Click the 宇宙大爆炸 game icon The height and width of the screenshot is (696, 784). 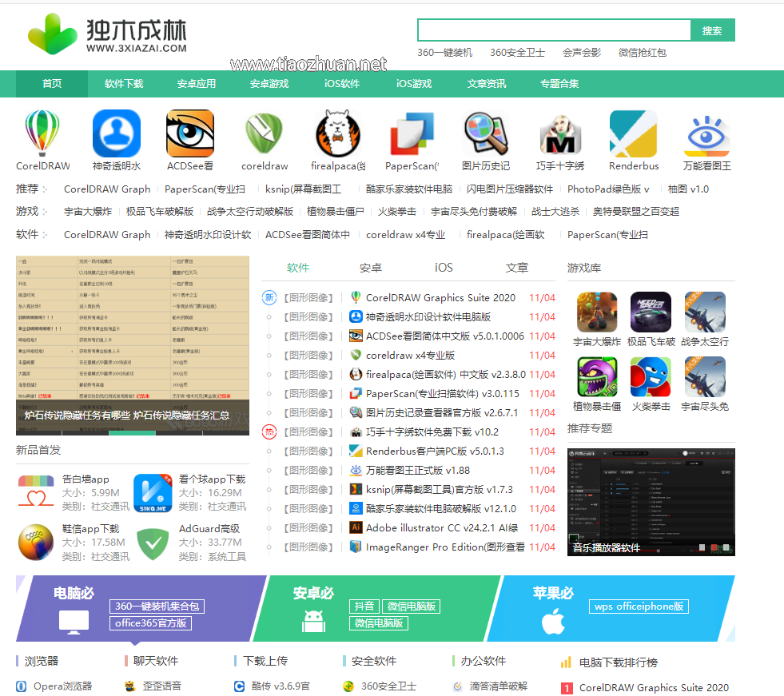coord(597,312)
